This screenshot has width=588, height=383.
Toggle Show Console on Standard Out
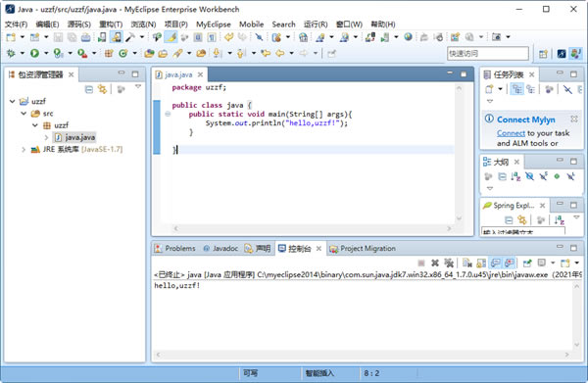tap(495, 263)
